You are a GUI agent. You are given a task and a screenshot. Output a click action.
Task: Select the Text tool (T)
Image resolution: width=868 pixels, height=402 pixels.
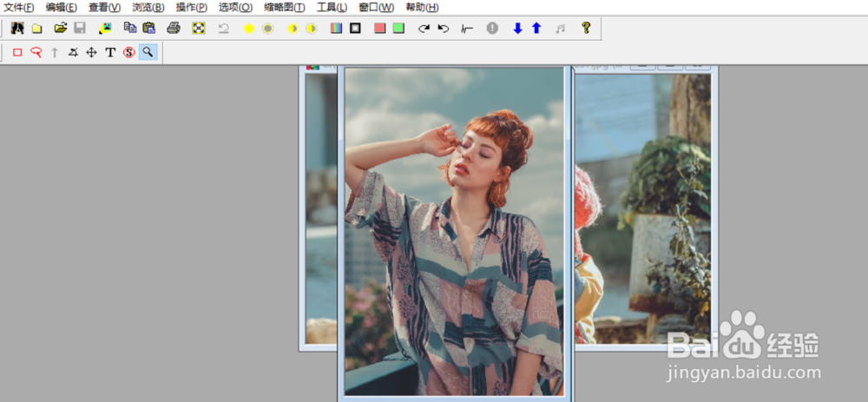point(110,53)
